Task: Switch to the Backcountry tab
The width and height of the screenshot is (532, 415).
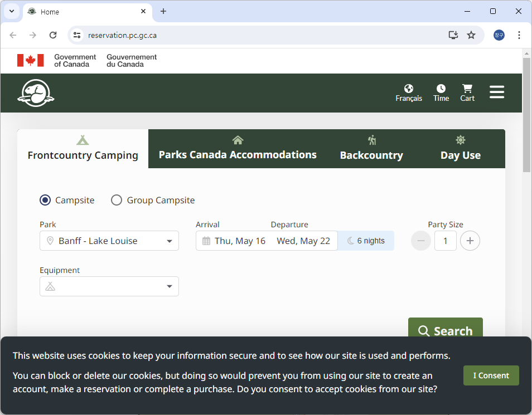Action: coord(371,149)
